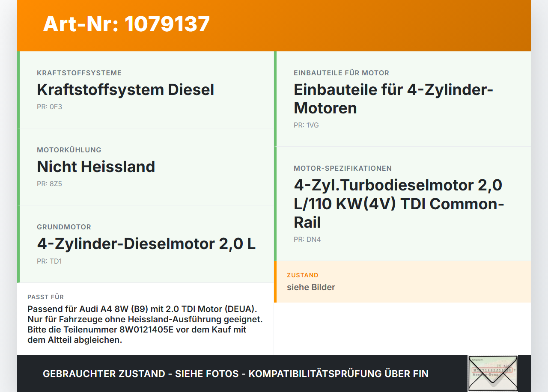Click the "EINBAUTEILE FÜR MOTOR" label
Viewport: 548px width, 392px height.
[341, 73]
